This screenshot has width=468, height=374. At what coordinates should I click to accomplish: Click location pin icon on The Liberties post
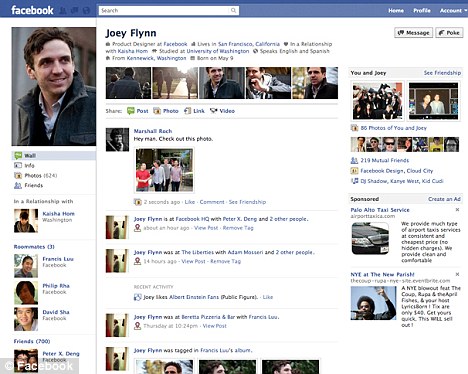[x=137, y=261]
